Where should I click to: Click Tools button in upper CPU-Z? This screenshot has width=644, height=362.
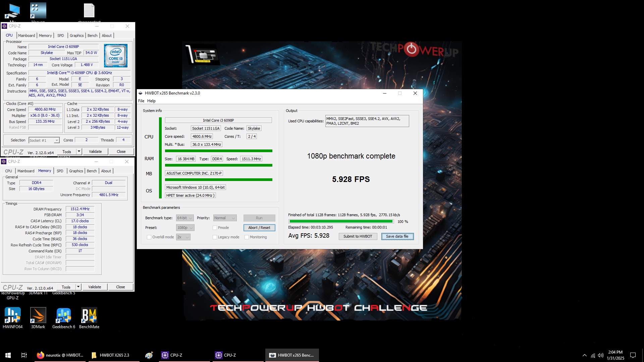tap(67, 152)
